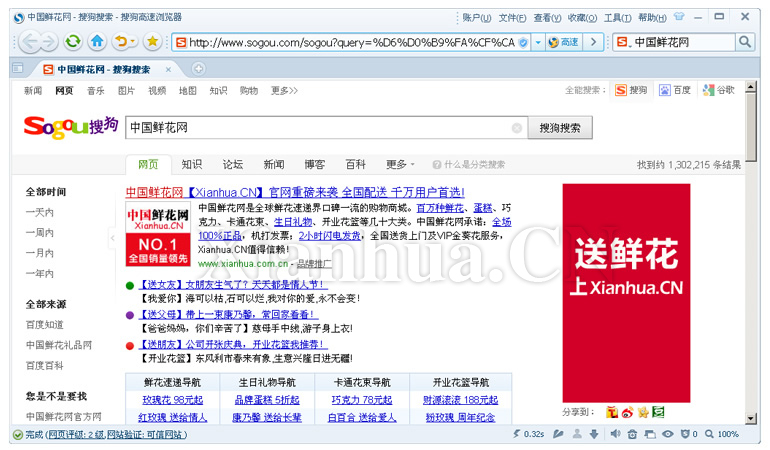Mute page sound with the speaker icon

coord(615,434)
